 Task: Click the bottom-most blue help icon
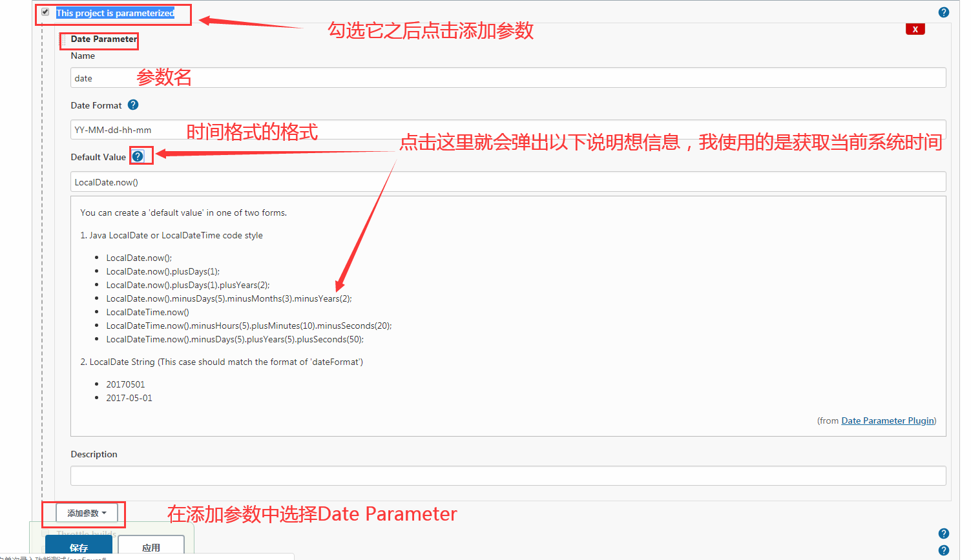(x=943, y=551)
